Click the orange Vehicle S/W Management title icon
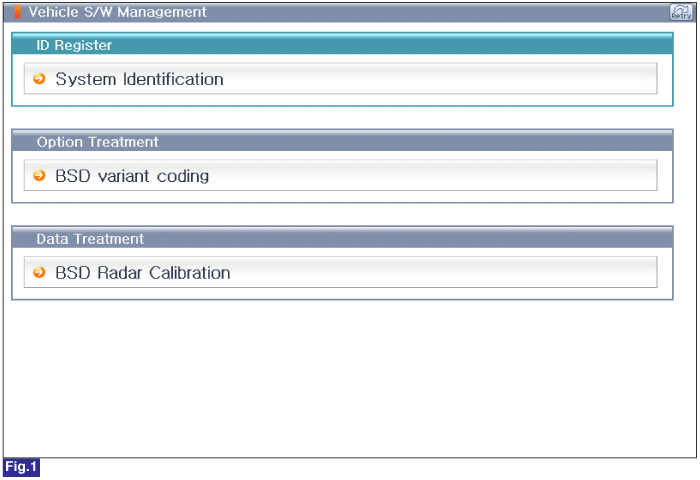The image size is (700, 480). [17, 12]
